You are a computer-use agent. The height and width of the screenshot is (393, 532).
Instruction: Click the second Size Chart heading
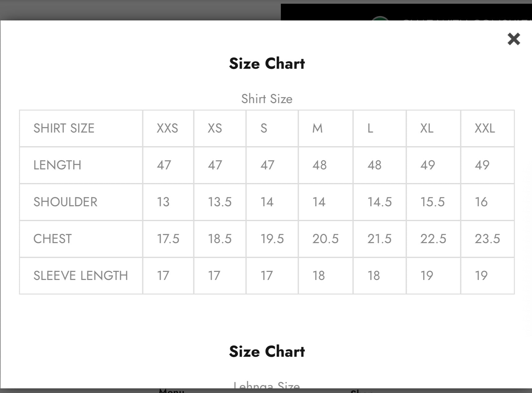[x=267, y=352]
